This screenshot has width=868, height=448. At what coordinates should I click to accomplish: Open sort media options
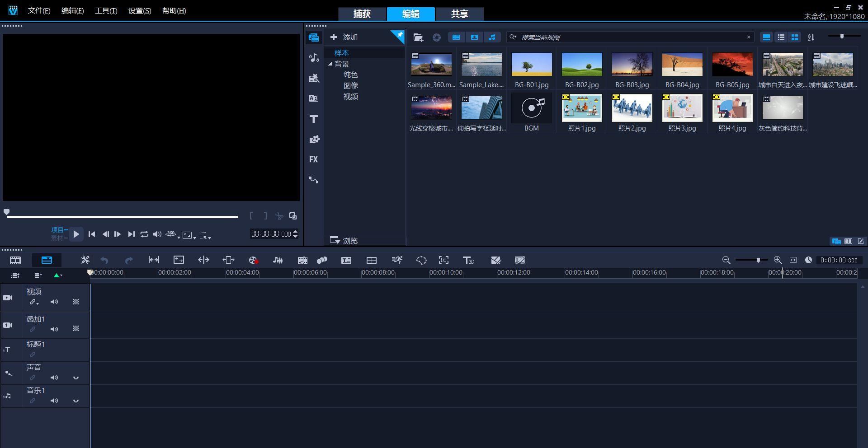pyautogui.click(x=811, y=37)
